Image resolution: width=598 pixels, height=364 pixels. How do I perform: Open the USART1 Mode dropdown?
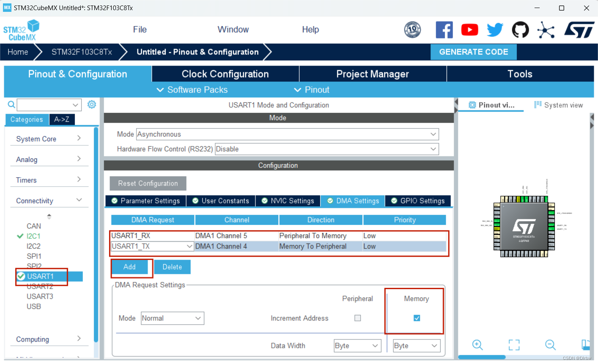pos(288,134)
